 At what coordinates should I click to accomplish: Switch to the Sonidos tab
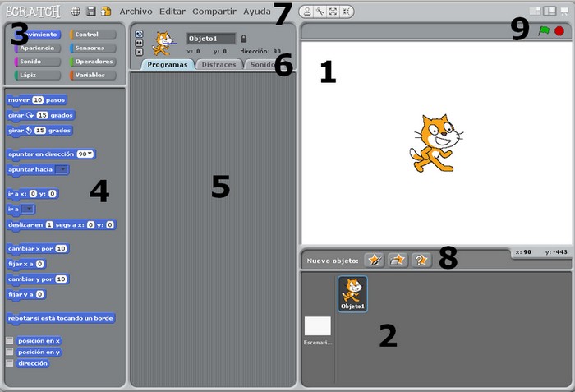[262, 65]
